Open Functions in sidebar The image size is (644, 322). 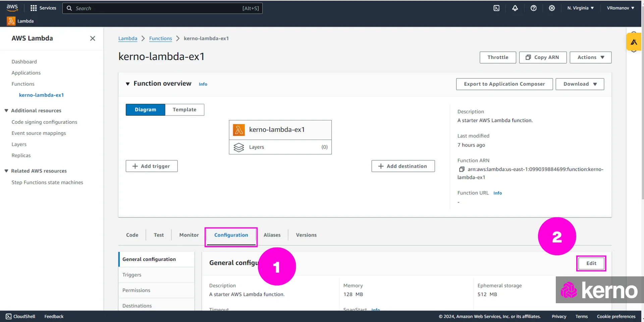(23, 84)
